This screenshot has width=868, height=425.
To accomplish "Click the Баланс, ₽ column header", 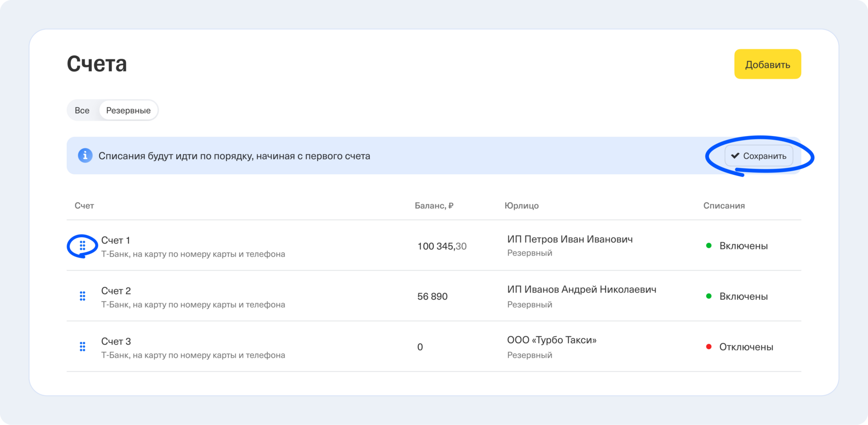I will [x=434, y=206].
